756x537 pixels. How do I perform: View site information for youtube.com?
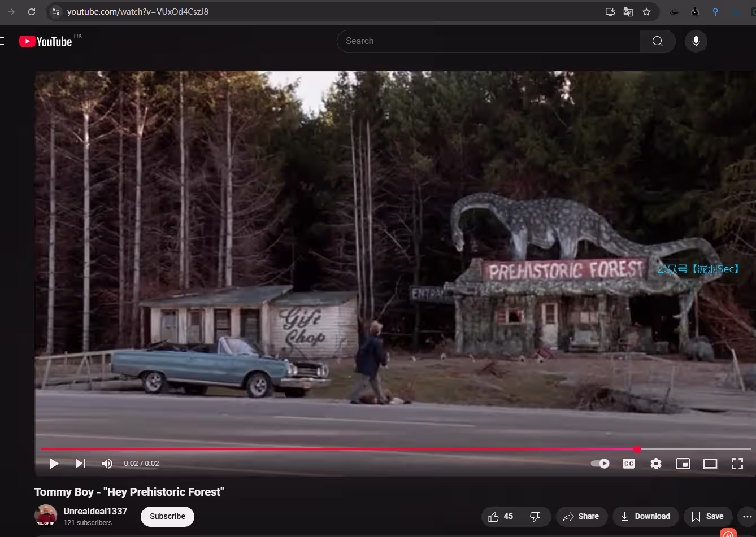55,12
